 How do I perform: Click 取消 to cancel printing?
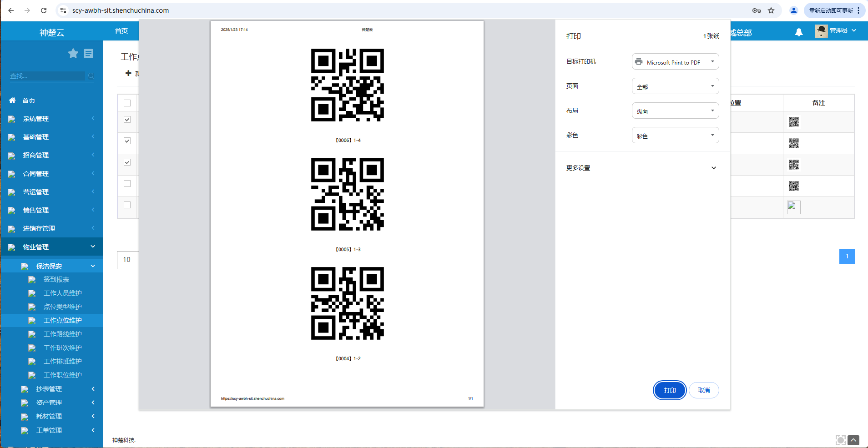tap(704, 390)
